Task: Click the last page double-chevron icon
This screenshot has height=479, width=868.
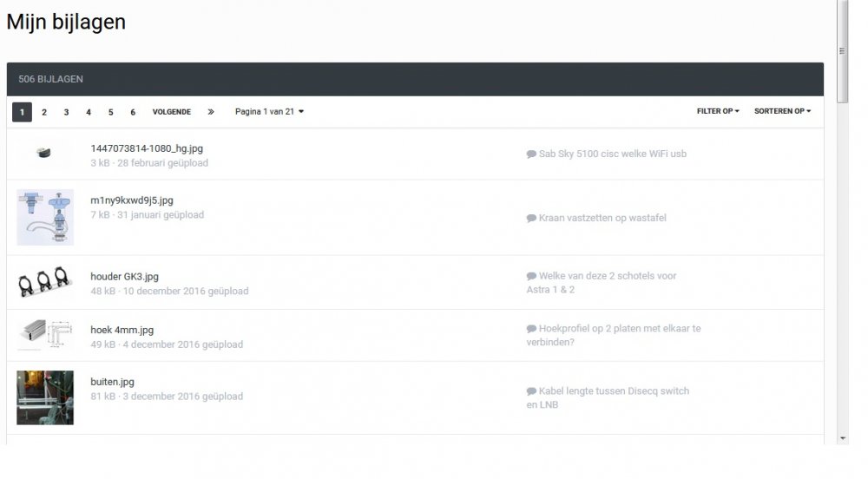Action: [211, 112]
